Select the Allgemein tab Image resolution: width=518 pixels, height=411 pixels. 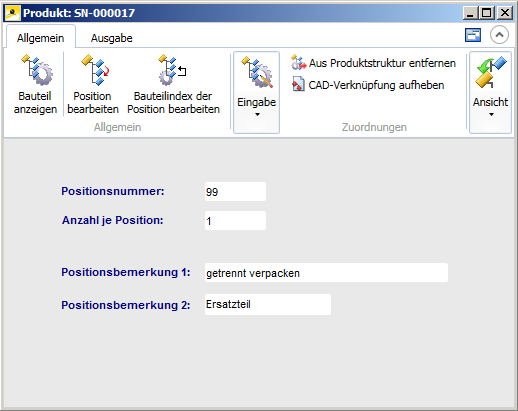click(40, 38)
